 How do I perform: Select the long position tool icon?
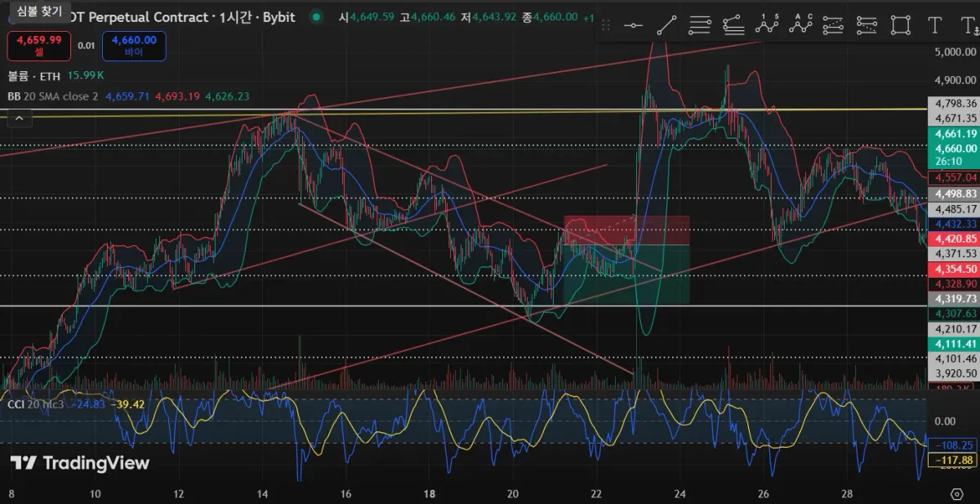tap(833, 25)
